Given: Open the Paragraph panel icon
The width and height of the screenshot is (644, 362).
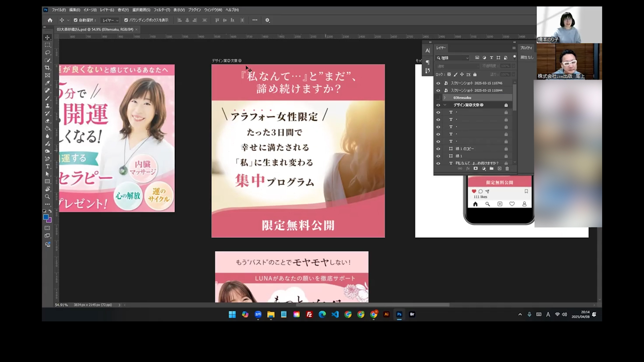Looking at the screenshot, I should point(428,62).
